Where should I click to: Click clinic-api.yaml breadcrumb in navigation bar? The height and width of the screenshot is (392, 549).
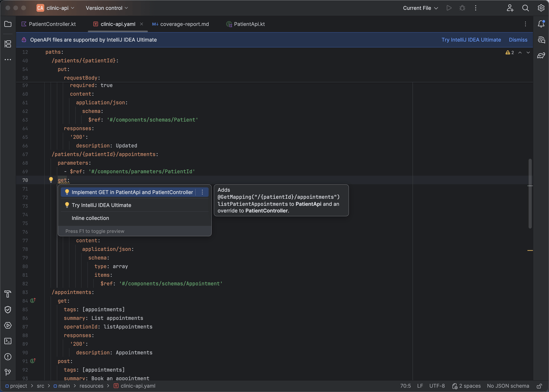(135, 386)
